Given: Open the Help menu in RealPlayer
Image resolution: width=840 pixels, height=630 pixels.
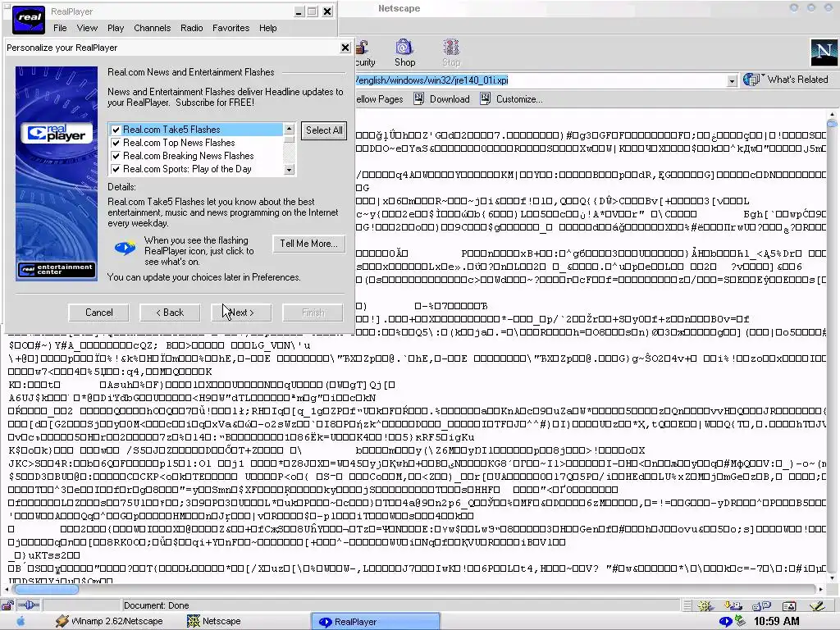Looking at the screenshot, I should point(268,28).
